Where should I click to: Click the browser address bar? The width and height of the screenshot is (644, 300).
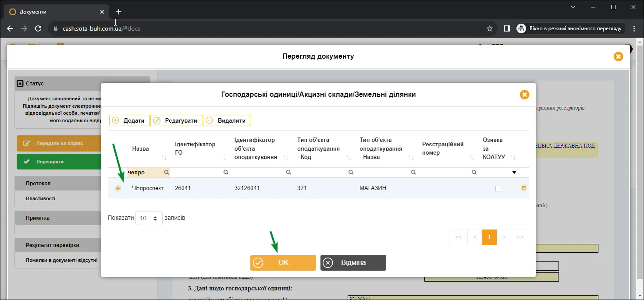(x=272, y=28)
